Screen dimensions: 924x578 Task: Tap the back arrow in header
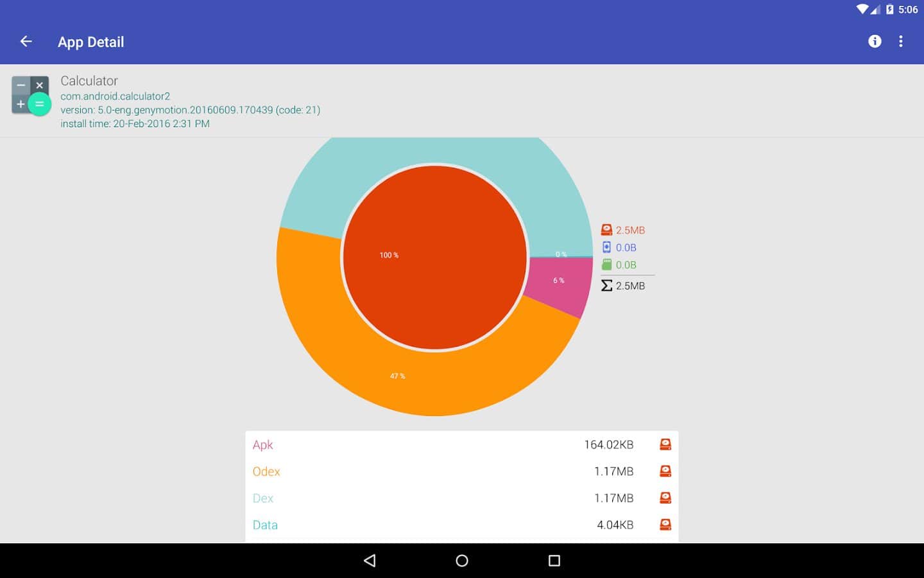point(26,42)
